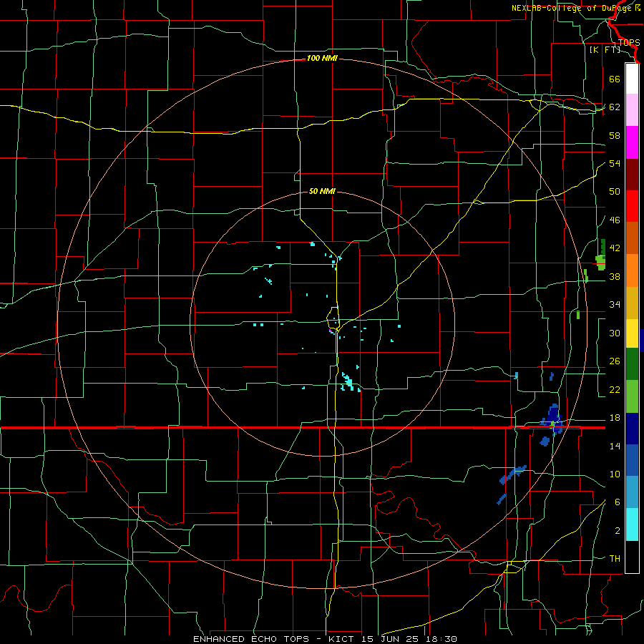Click the black TH legend swatch
Image resolution: width=644 pixels, height=644 pixels.
point(632,557)
